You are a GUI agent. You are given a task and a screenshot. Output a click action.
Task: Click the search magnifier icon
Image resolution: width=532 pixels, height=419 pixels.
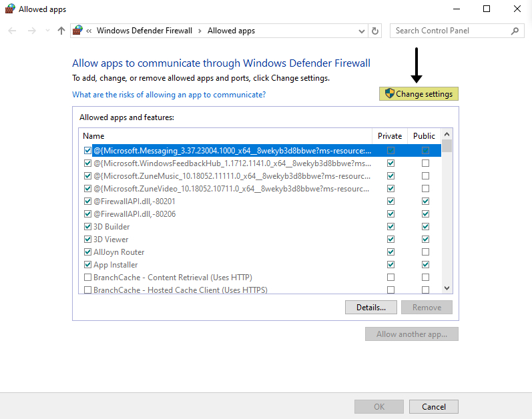pos(515,31)
